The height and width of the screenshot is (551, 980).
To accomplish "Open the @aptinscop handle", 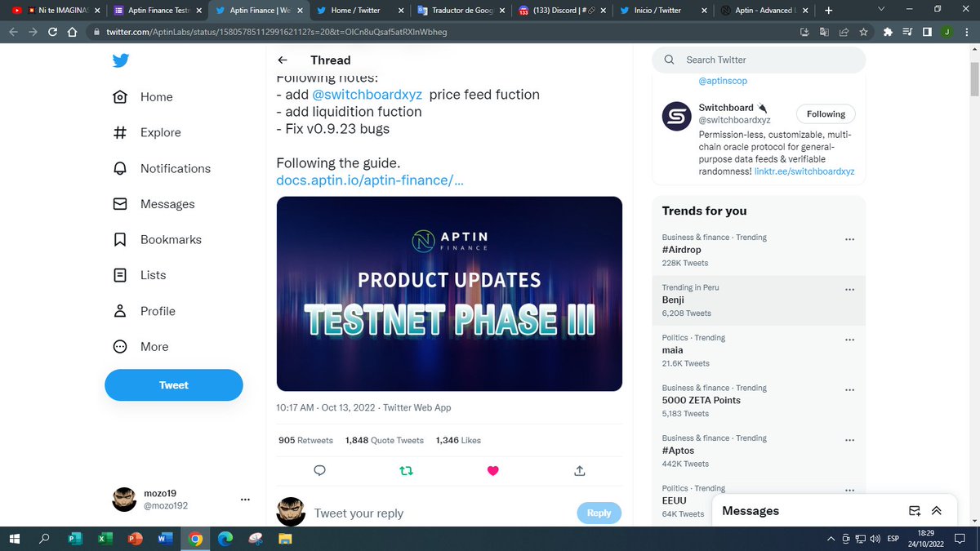I will click(723, 81).
